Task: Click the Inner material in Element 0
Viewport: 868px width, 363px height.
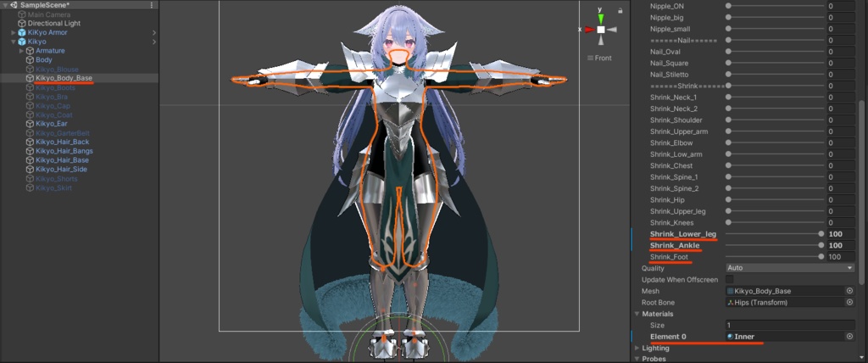Action: (785, 337)
